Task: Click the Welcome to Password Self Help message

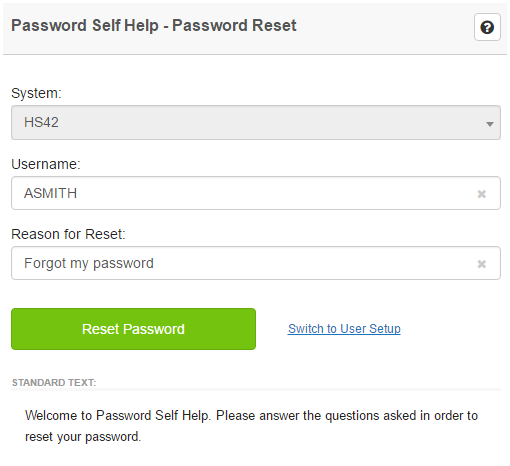Action: [251, 426]
